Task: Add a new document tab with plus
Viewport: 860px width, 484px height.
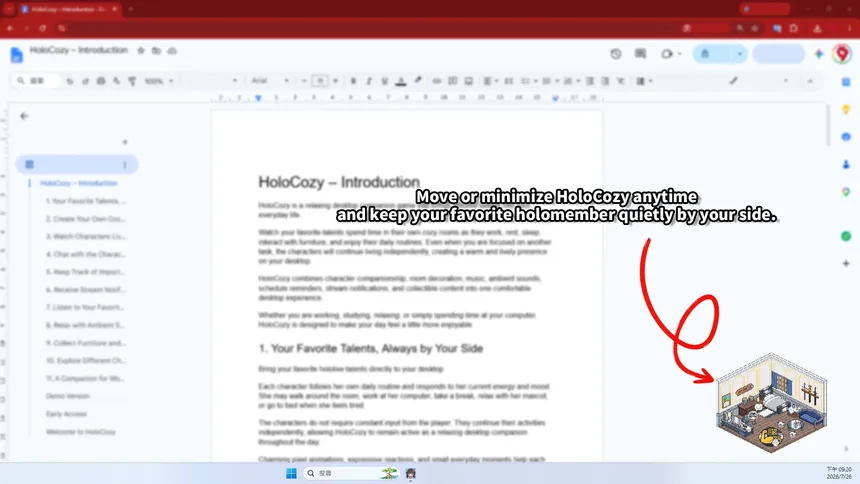Action: click(125, 142)
